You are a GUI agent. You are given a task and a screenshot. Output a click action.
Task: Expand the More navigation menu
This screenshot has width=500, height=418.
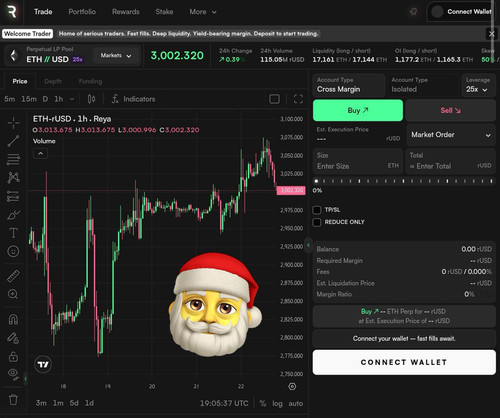point(203,12)
